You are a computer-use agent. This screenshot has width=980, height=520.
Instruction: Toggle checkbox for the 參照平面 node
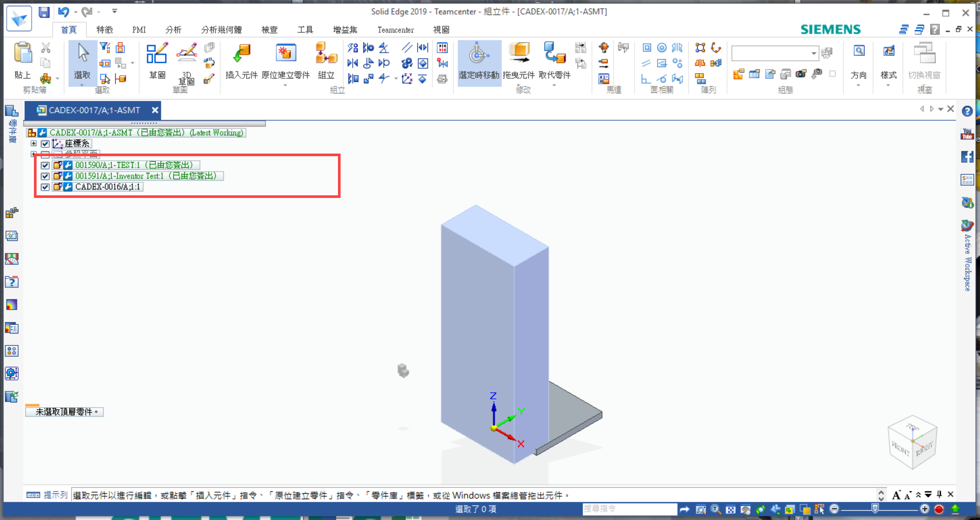coord(45,155)
